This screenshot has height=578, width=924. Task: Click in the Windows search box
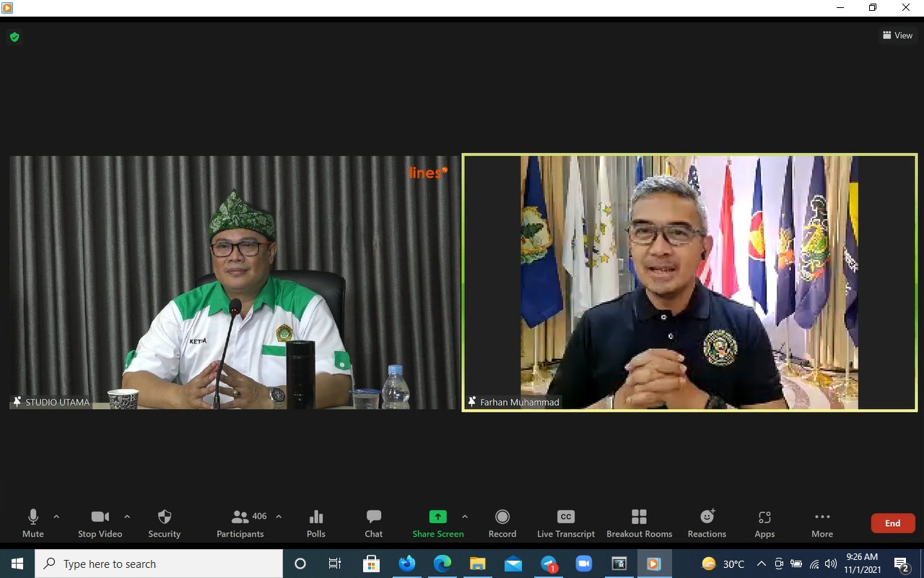(x=159, y=564)
